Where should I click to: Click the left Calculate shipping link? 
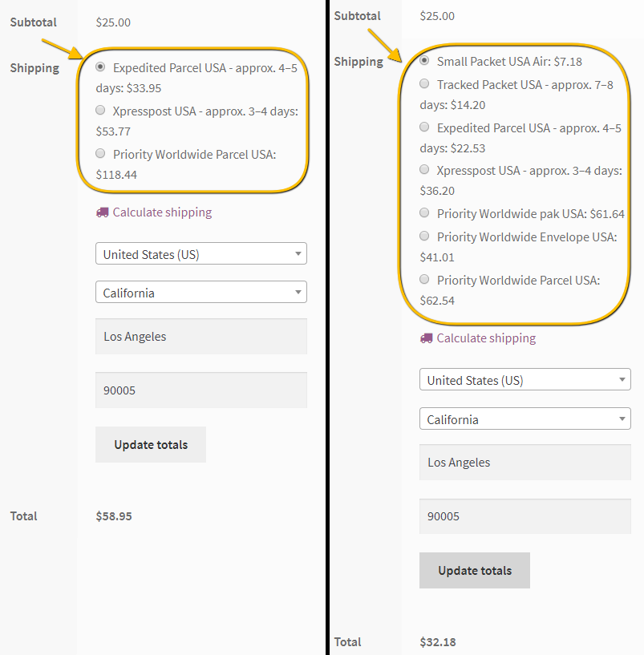click(x=162, y=212)
